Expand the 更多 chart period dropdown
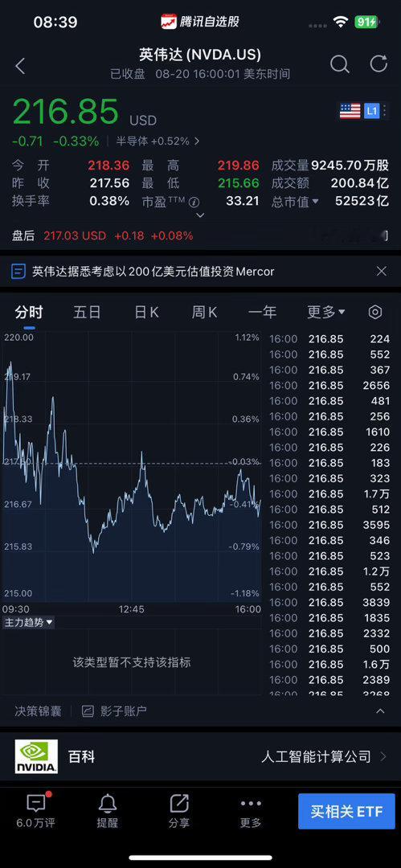The image size is (401, 868). tap(326, 312)
